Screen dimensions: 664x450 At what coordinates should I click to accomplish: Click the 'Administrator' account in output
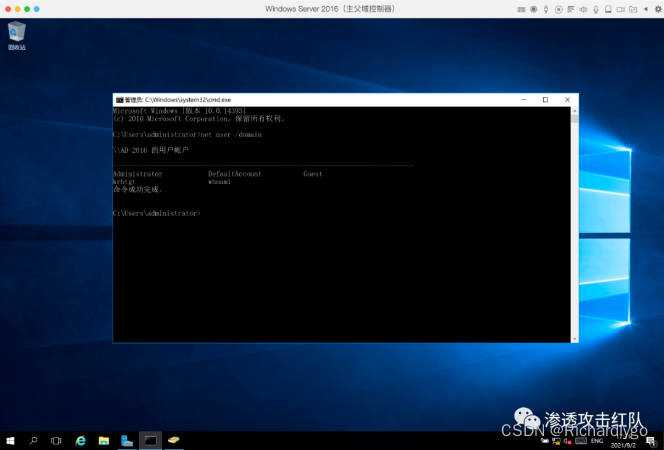[x=138, y=174]
